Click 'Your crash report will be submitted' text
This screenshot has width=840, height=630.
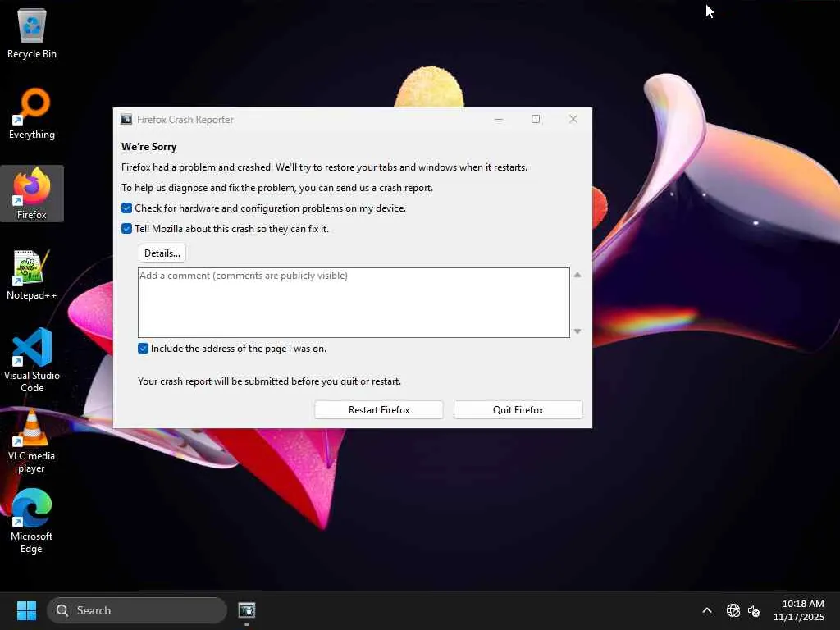pyautogui.click(x=269, y=381)
